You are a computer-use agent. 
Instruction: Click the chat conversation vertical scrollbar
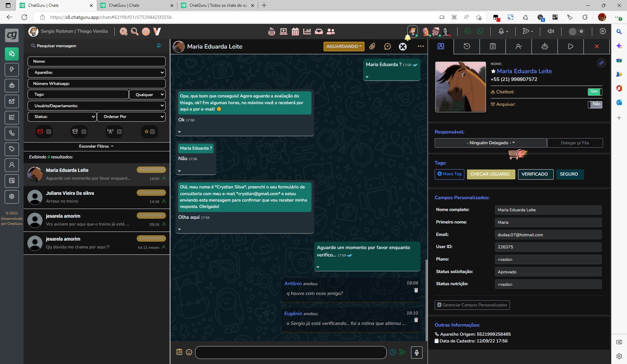(426, 300)
